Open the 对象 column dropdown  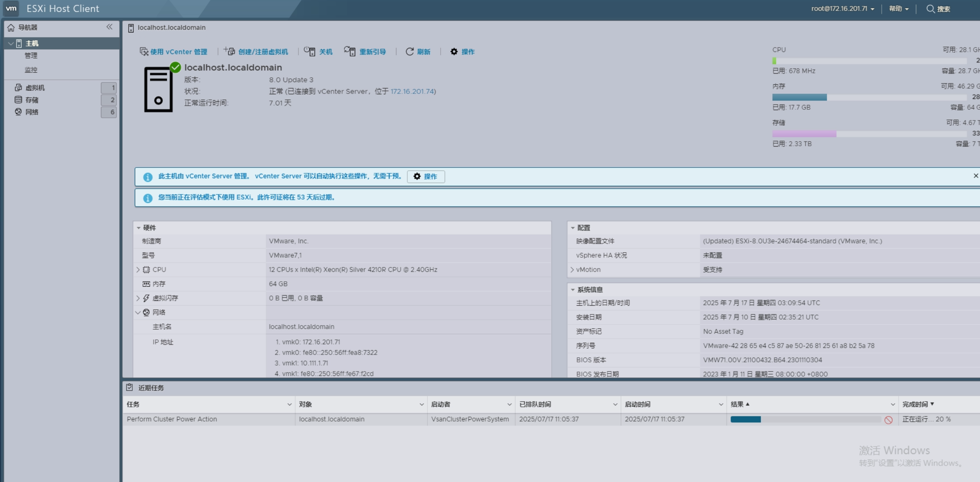[421, 404]
